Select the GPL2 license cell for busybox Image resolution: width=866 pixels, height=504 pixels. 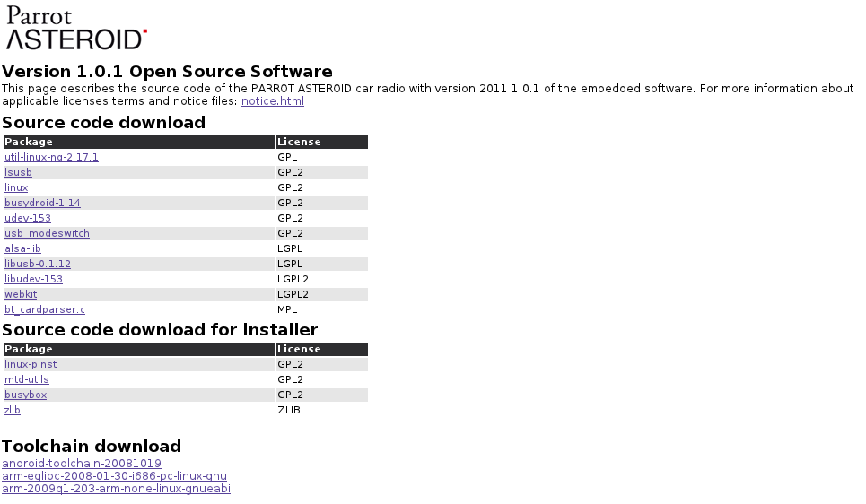coord(322,395)
